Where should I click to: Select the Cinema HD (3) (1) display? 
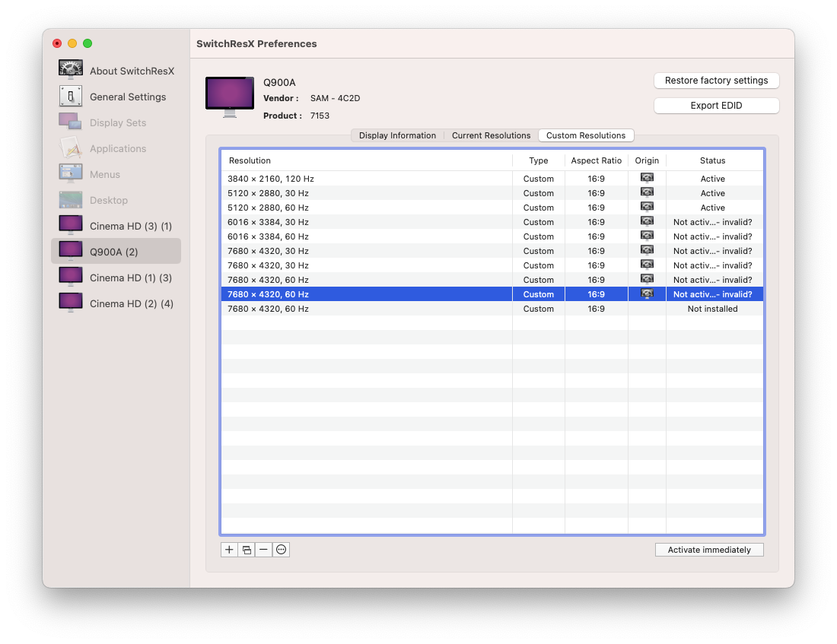coord(116,227)
